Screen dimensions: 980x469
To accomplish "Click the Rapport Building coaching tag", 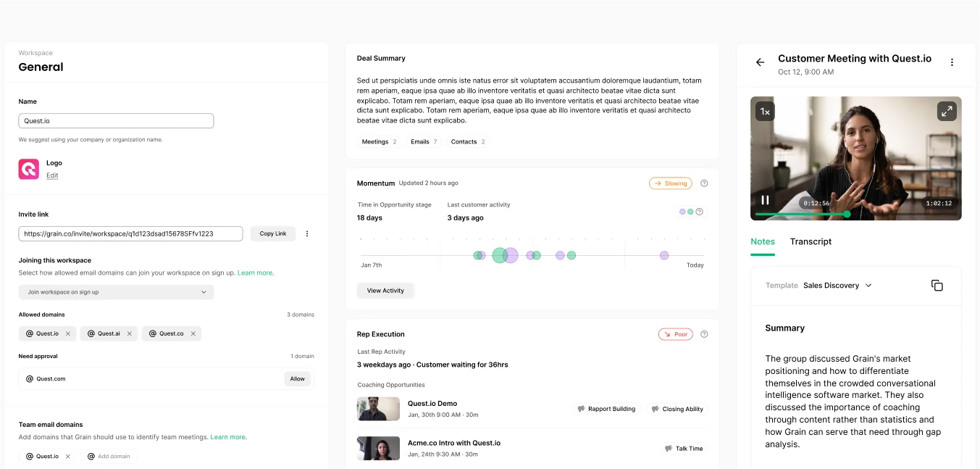I will (606, 409).
